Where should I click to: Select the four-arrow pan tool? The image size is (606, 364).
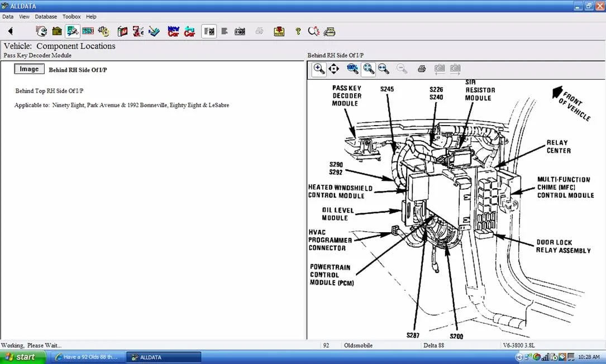(x=333, y=69)
